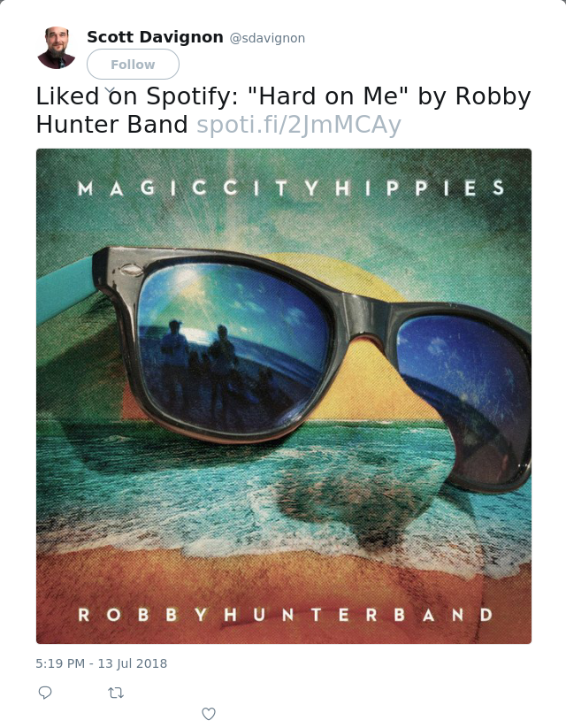Image resolution: width=566 pixels, height=728 pixels.
Task: Open the Scott Davignon display name
Action: (155, 37)
